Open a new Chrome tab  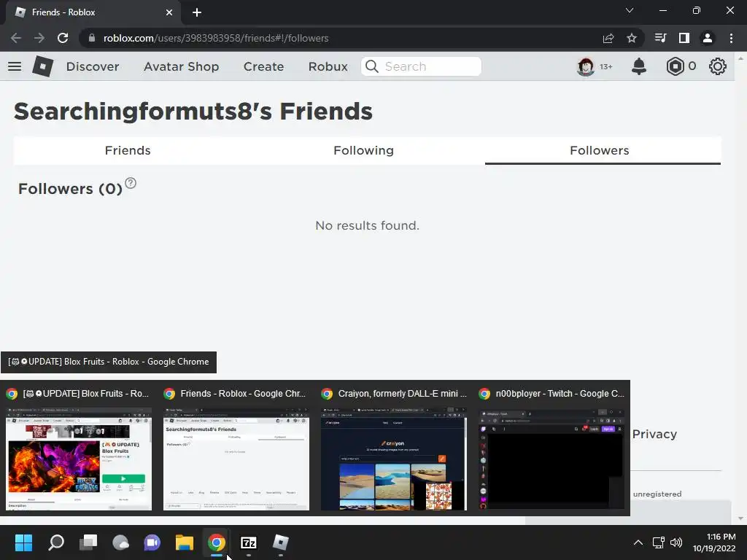[x=197, y=12]
